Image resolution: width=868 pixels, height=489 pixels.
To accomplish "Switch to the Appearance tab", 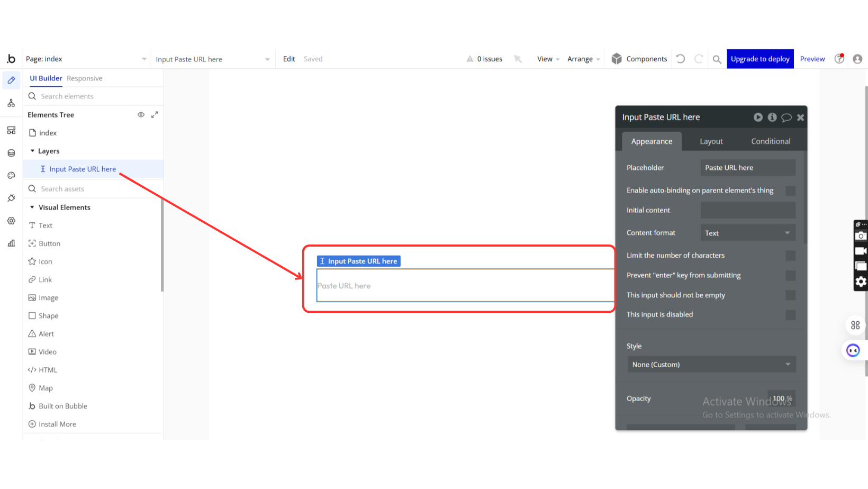I will [x=652, y=141].
